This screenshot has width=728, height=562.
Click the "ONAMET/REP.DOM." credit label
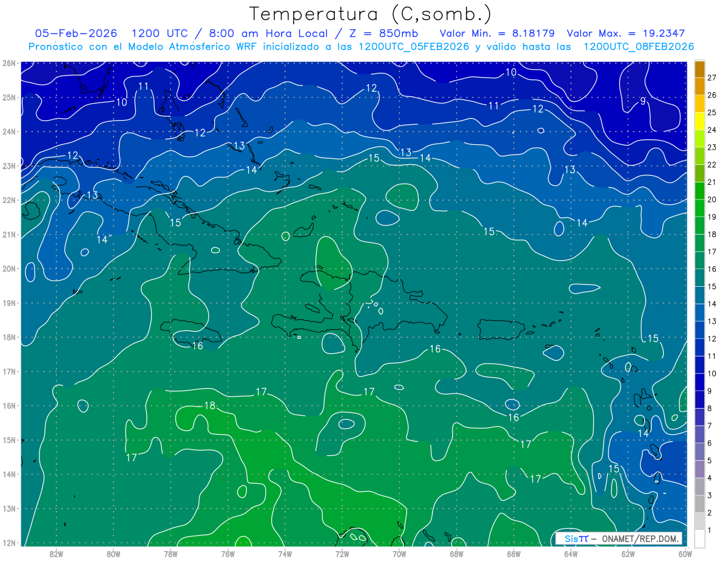coord(640,538)
